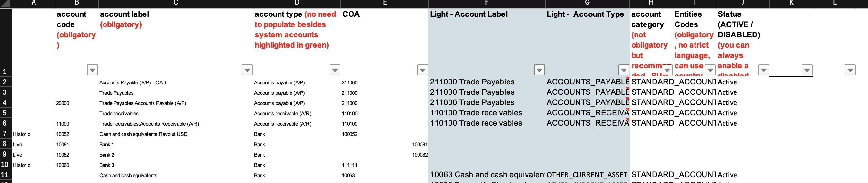Open the Light - Account Type filter
The image size is (868, 183).
click(624, 70)
